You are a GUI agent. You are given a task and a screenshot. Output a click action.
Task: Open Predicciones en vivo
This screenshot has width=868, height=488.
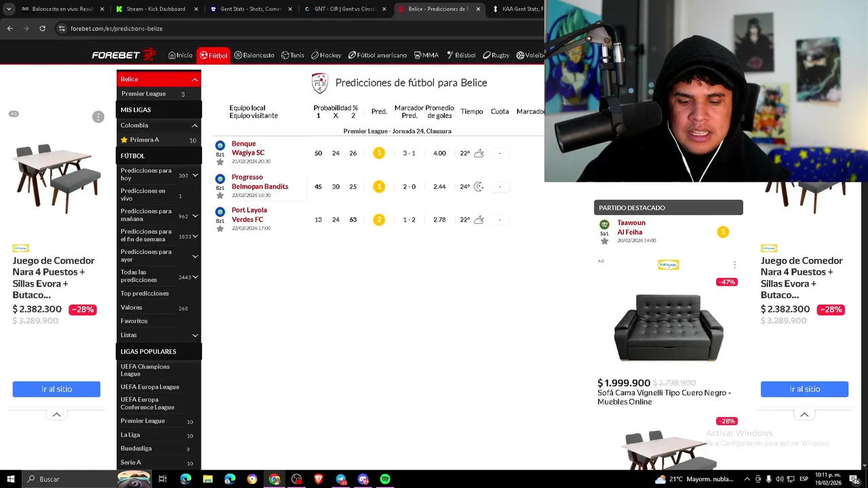pyautogui.click(x=143, y=195)
